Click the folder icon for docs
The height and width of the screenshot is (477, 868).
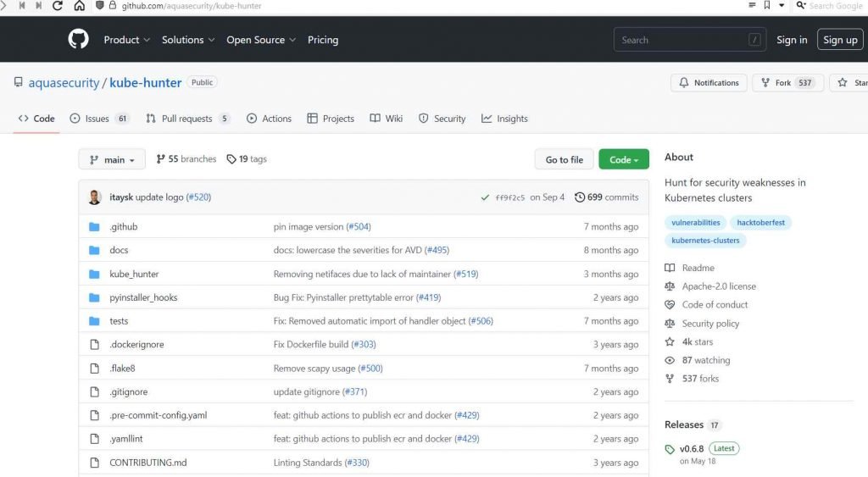coord(94,250)
